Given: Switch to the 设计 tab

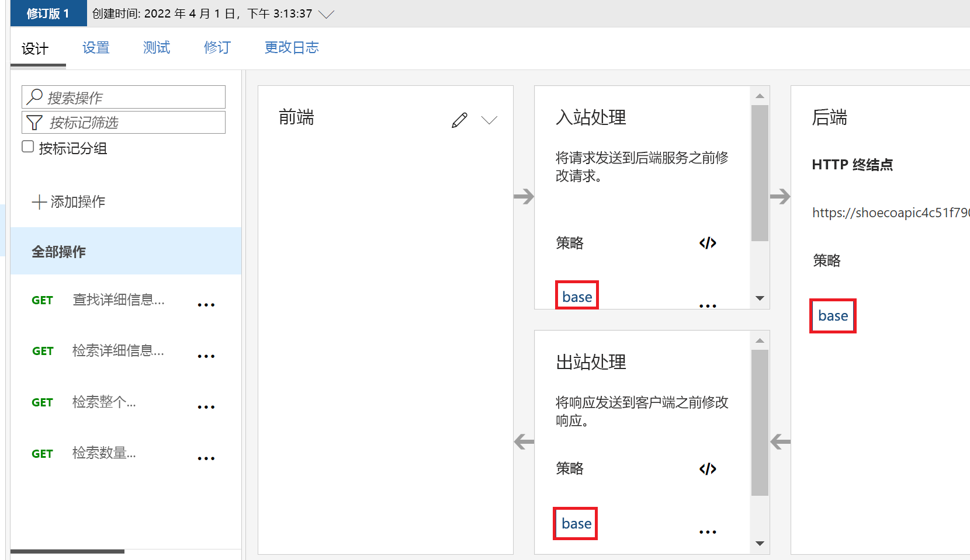Looking at the screenshot, I should (35, 48).
